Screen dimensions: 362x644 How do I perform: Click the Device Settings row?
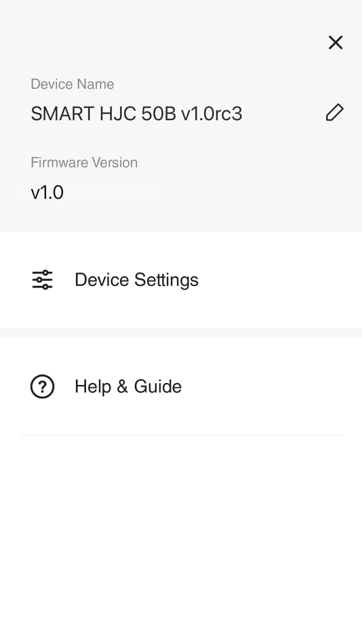coord(181,280)
